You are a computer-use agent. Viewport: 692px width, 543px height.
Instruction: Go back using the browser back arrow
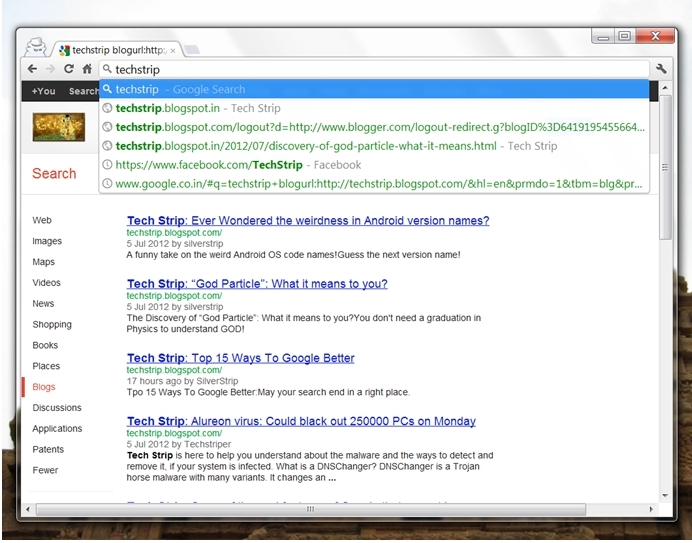pos(32,69)
